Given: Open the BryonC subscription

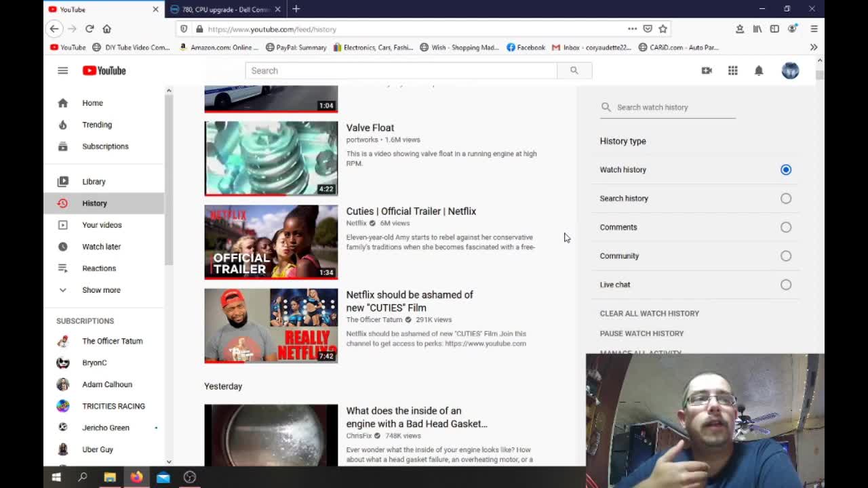Looking at the screenshot, I should pyautogui.click(x=104, y=363).
